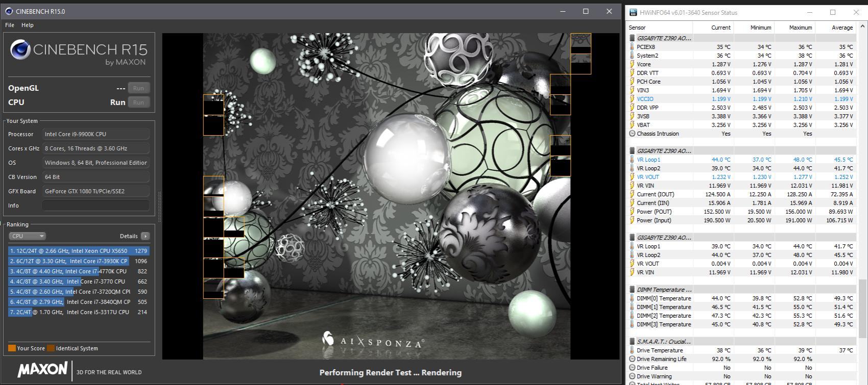The width and height of the screenshot is (868, 385).
Task: Click the Cinebench title bar app icon
Action: coord(9,11)
